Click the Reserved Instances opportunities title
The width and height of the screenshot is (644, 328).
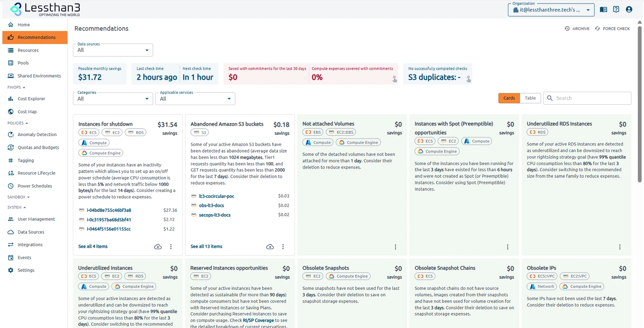229,268
